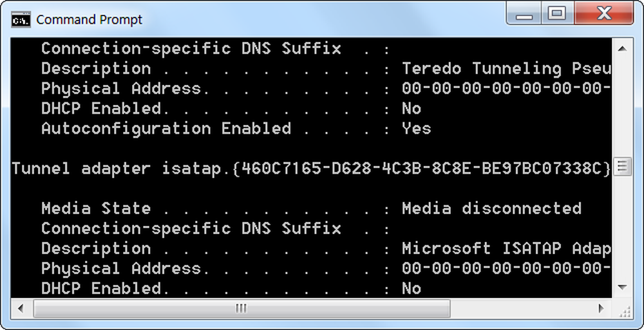This screenshot has height=330, width=644.
Task: Click the horizontal scrollbar right arrow
Action: 601,308
